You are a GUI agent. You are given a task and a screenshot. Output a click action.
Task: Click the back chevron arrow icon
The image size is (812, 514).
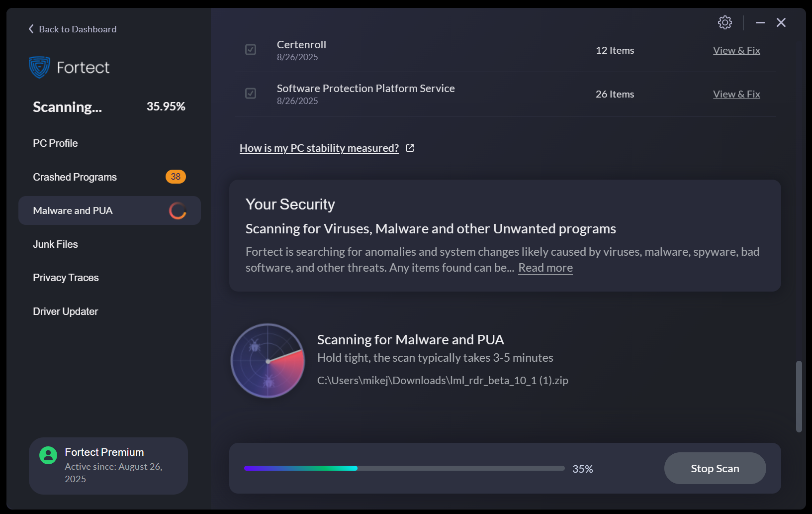31,29
